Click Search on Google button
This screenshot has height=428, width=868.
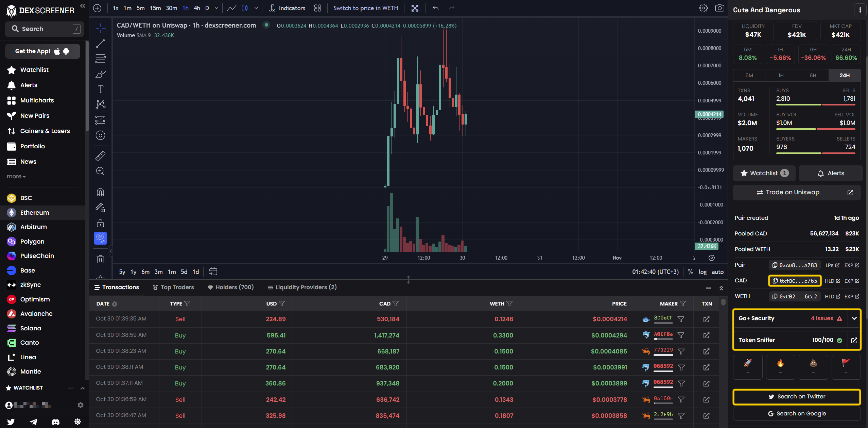(797, 414)
